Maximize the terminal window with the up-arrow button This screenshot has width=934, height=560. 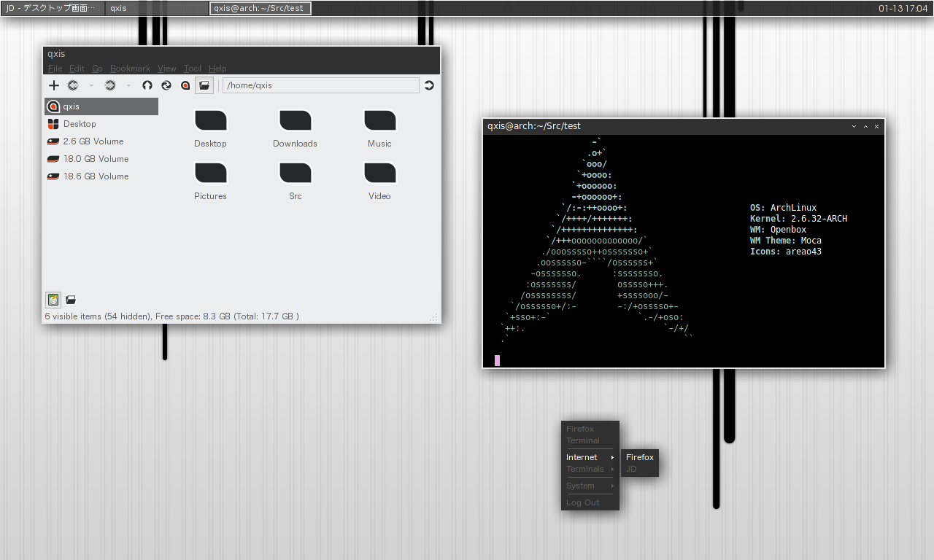coord(865,126)
